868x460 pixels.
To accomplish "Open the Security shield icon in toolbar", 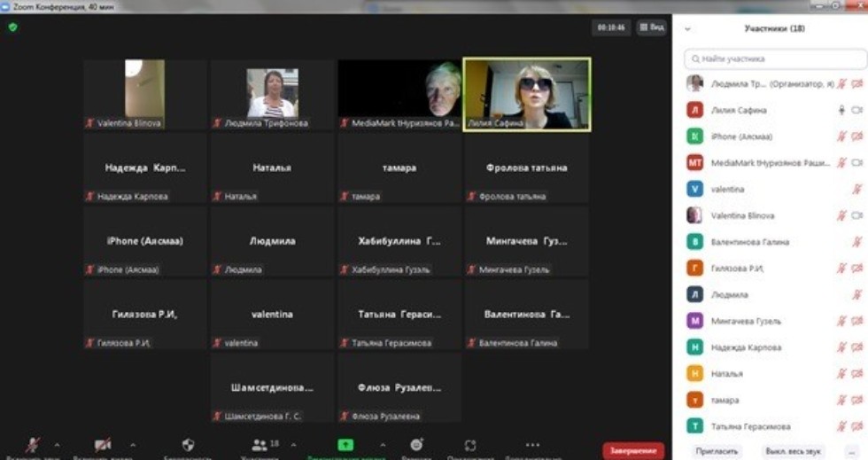I will click(x=187, y=446).
